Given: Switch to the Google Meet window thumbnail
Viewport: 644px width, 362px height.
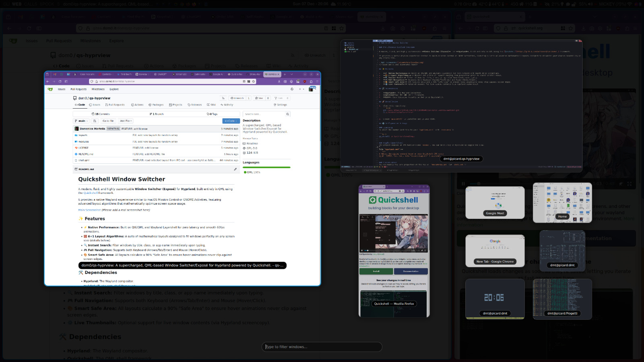Looking at the screenshot, I should [x=495, y=202].
